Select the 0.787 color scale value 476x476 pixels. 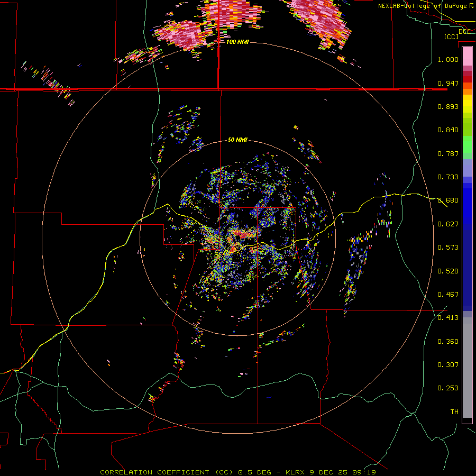[448, 153]
